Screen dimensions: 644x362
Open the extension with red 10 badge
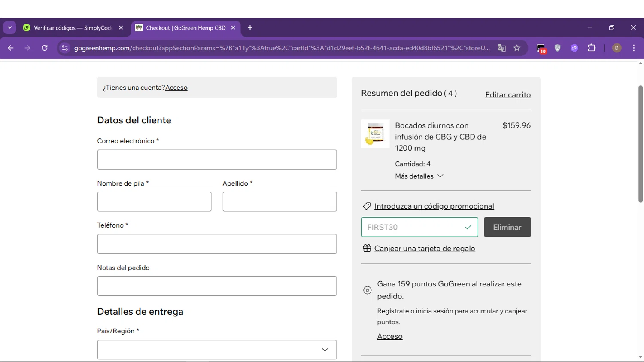(541, 48)
